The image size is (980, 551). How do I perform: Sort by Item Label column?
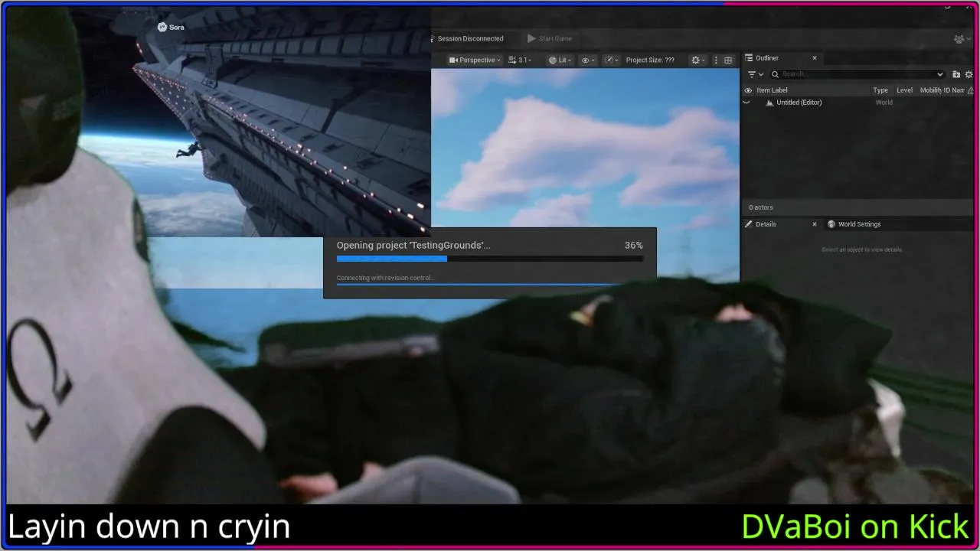click(x=773, y=90)
